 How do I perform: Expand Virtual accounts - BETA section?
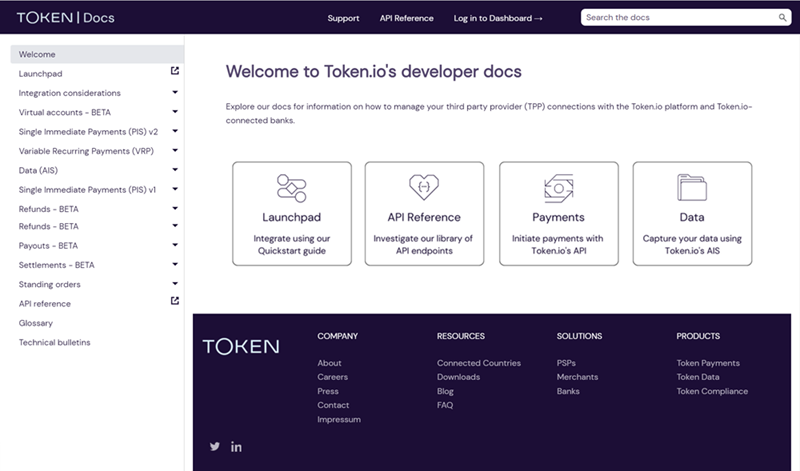click(175, 112)
